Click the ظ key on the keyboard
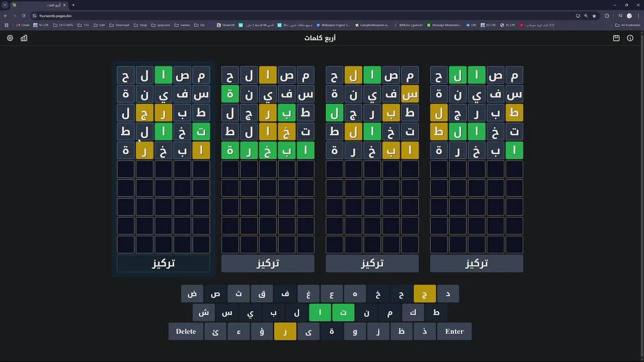This screenshot has height=362, width=644. point(401,331)
